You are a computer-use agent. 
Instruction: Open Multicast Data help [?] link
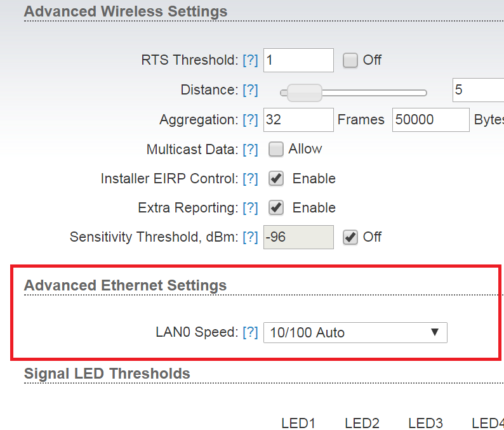pyautogui.click(x=250, y=150)
